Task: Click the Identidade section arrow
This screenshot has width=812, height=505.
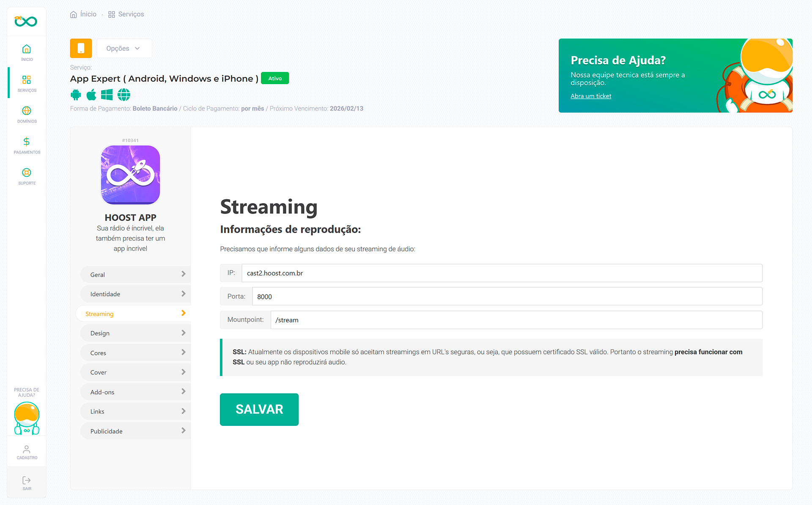Action: click(x=183, y=294)
